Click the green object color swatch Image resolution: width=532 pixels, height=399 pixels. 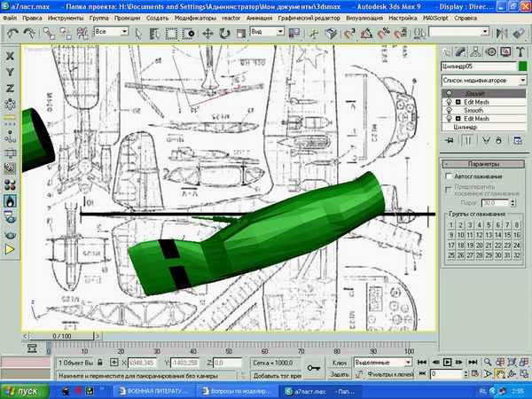(523, 66)
